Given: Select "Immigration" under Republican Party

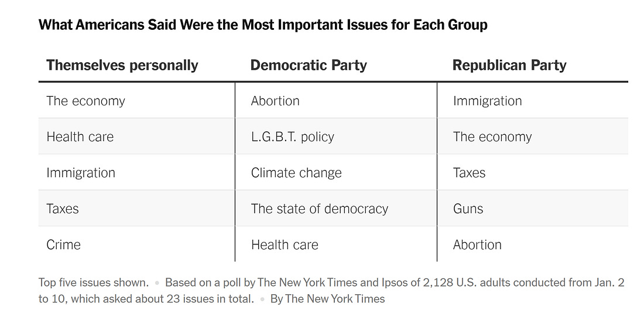Looking at the screenshot, I should click(x=487, y=101).
